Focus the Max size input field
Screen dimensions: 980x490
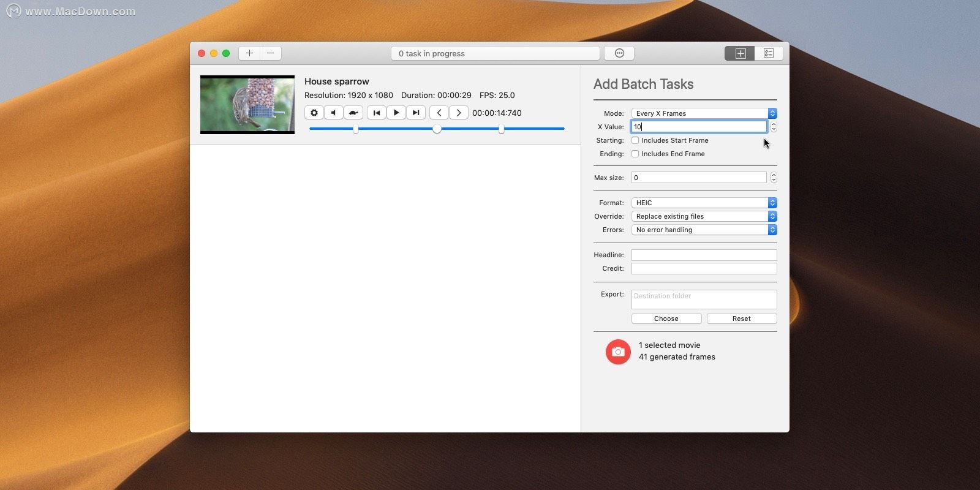(699, 178)
